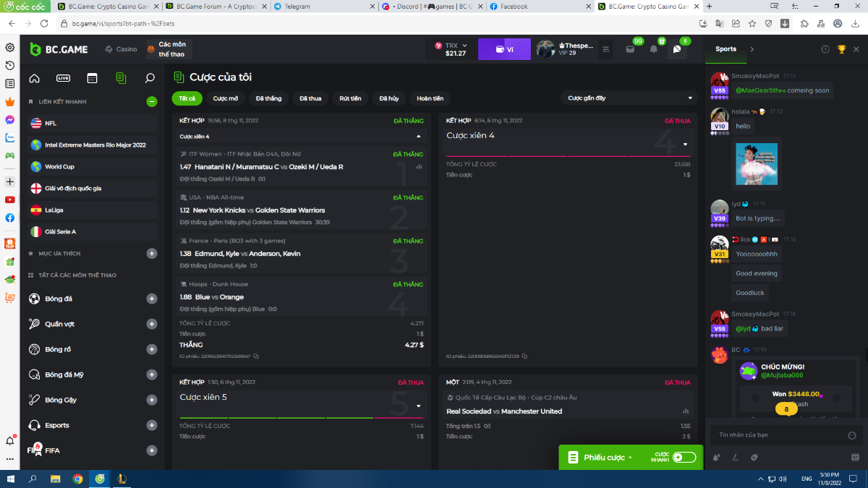
Task: Open the mail inbox icon in header
Action: click(x=630, y=49)
